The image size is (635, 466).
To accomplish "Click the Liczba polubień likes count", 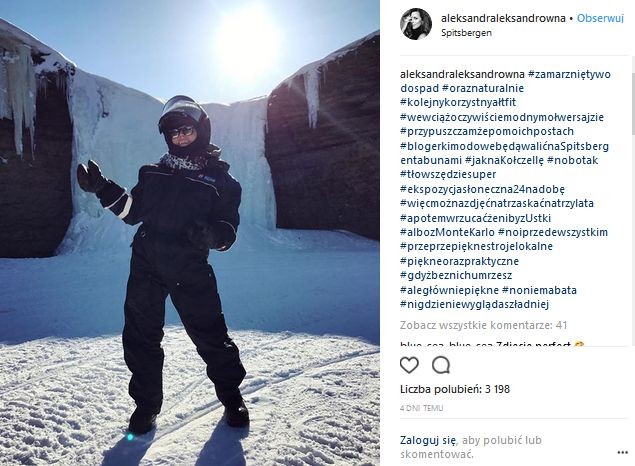I will 455,389.
